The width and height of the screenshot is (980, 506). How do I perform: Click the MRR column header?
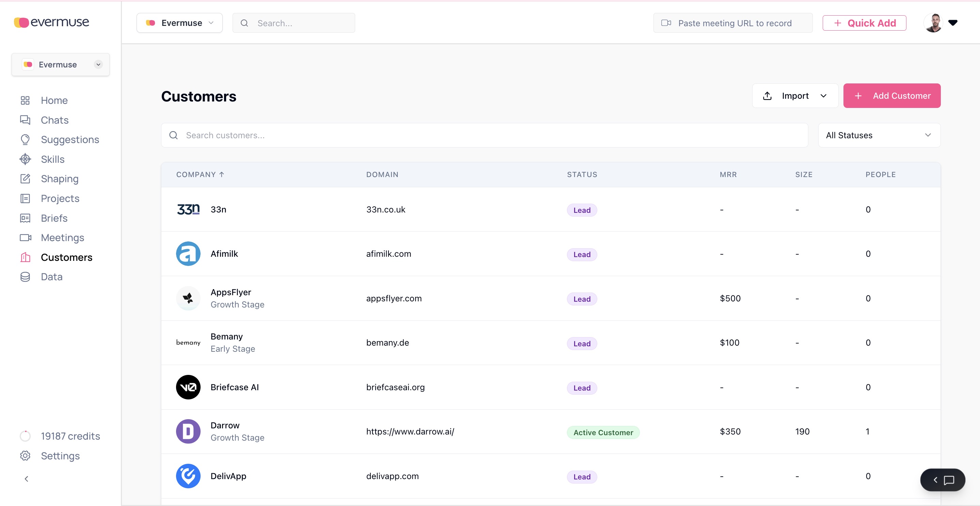point(728,175)
